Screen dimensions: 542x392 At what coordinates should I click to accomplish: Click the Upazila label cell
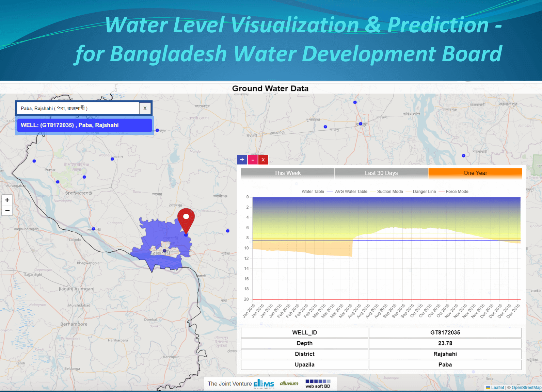(305, 365)
